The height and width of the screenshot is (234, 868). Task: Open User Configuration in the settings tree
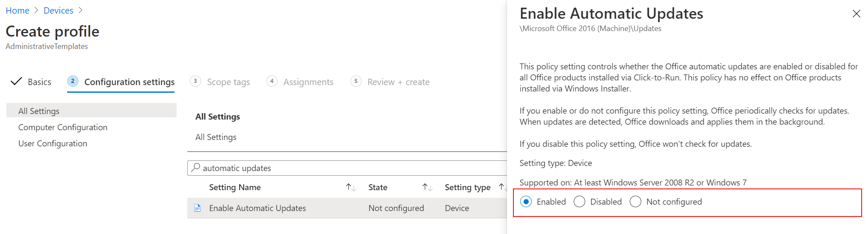(x=53, y=143)
